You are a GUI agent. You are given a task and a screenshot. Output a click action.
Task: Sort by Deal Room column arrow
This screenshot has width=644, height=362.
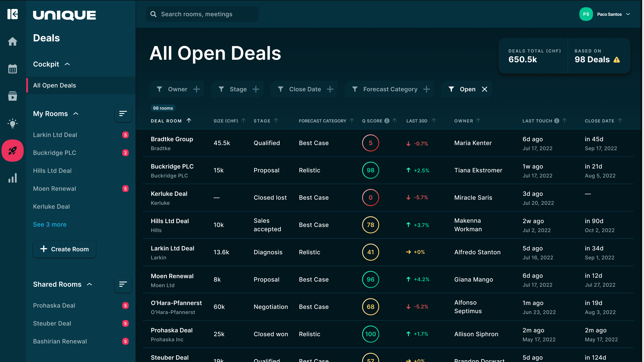pos(189,121)
